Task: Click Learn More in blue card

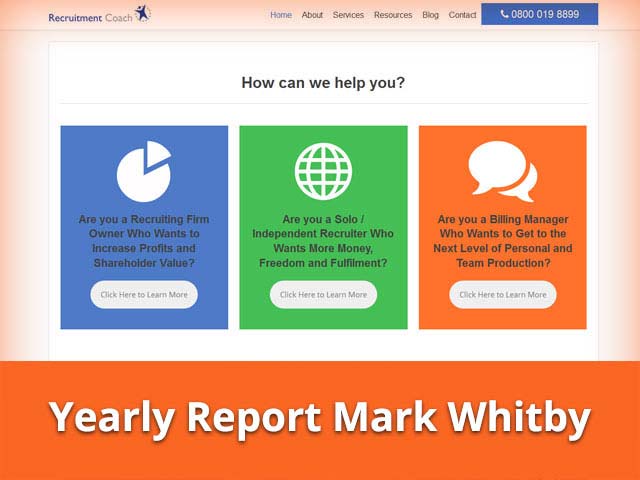Action: point(144,295)
